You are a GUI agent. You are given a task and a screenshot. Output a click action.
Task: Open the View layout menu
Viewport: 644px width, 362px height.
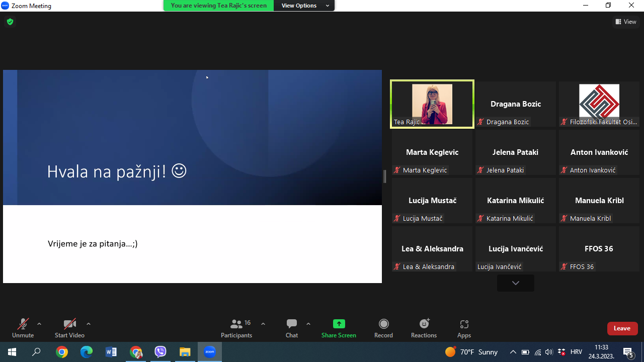tap(626, 22)
